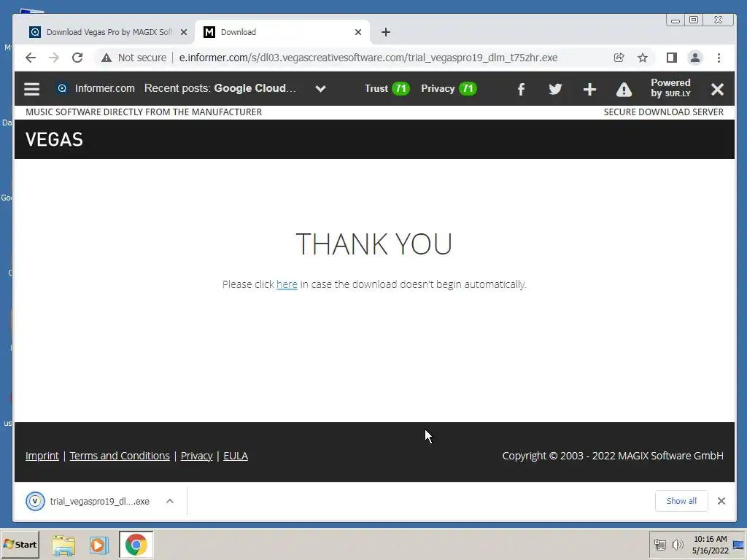Click SECURE DOWNLOAD SERVER text
Viewport: 747px width, 560px height.
tap(664, 112)
